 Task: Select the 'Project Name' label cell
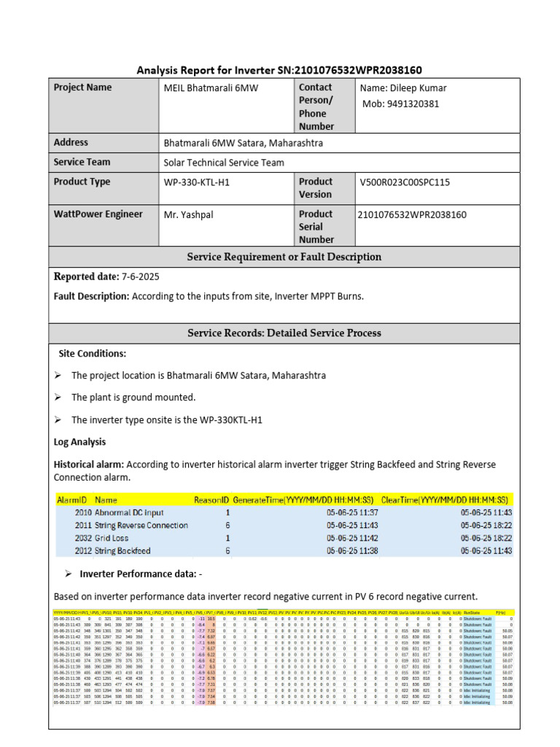[x=104, y=106]
